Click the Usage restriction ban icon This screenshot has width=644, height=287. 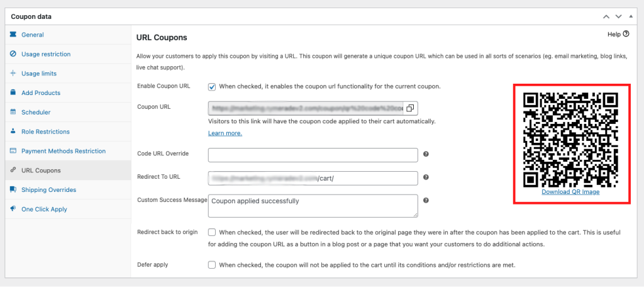(x=13, y=54)
